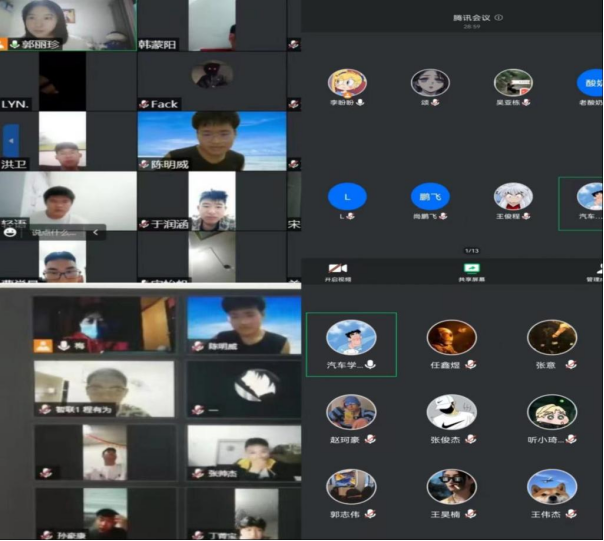Select the LYN. video tile

(x=68, y=81)
